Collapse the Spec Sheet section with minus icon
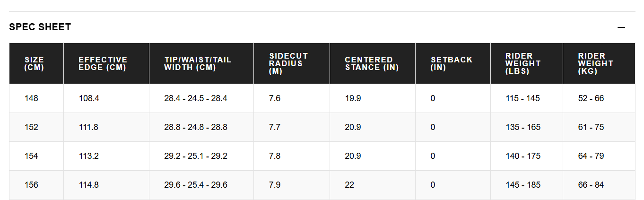This screenshot has height=200, width=644. point(621,27)
